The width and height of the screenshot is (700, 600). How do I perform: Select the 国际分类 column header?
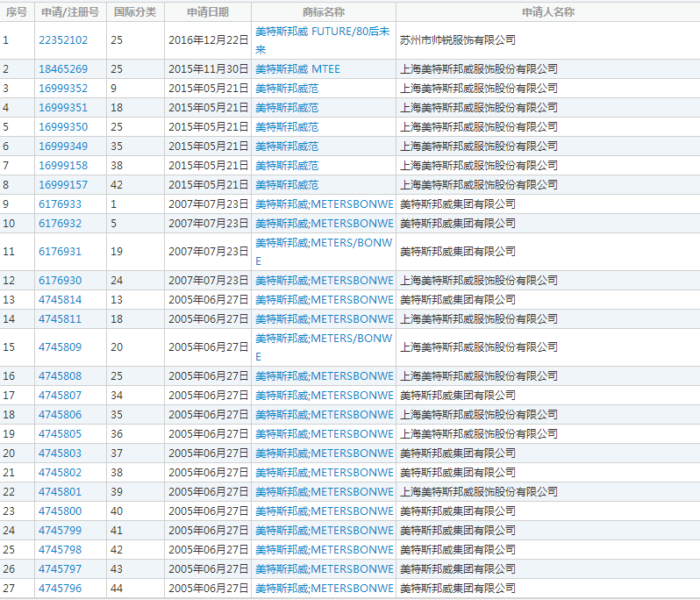tap(135, 12)
